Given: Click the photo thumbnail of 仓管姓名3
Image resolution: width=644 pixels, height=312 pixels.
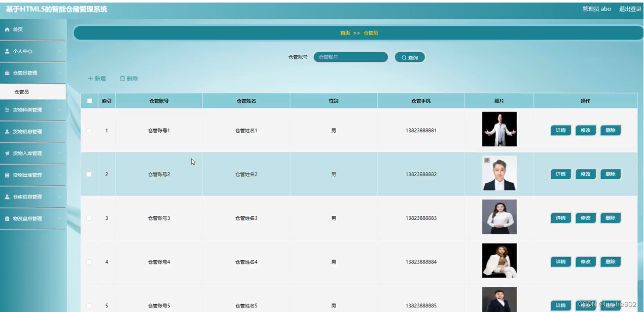Looking at the screenshot, I should click(x=499, y=217).
